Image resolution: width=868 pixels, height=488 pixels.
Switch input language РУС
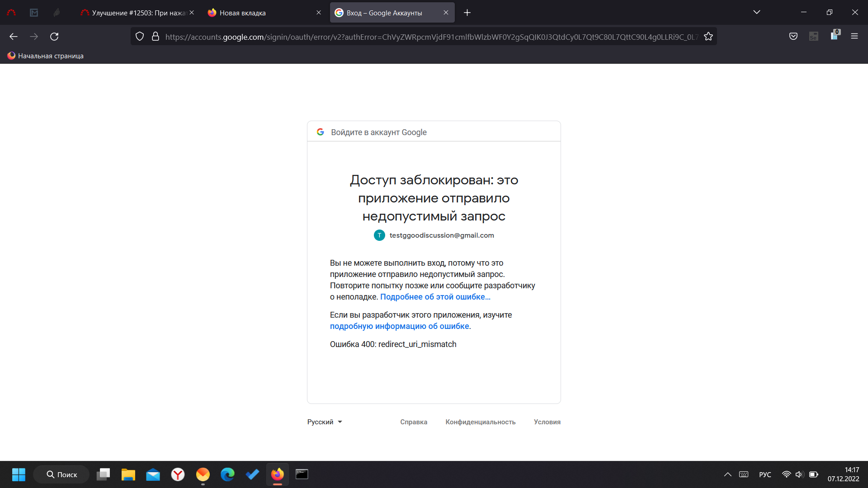(x=765, y=474)
